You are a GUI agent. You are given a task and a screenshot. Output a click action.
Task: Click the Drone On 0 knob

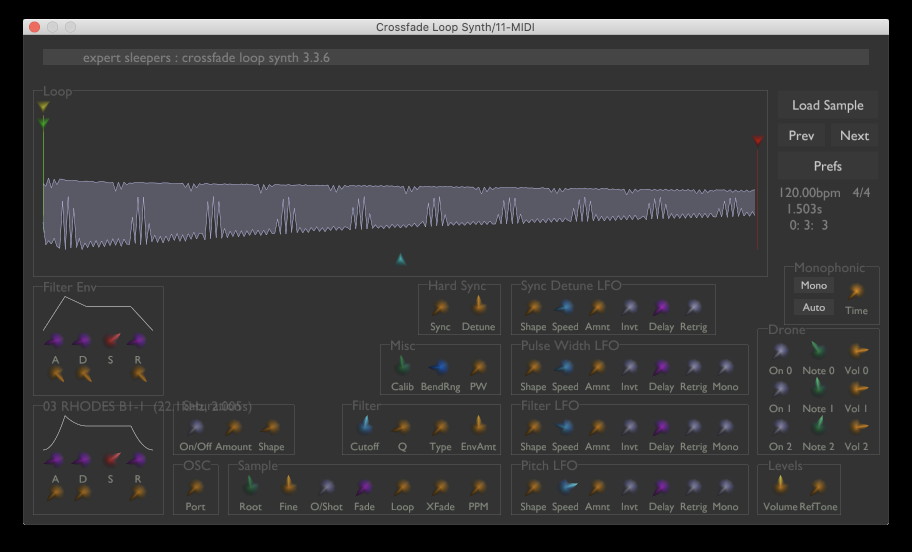pos(780,351)
